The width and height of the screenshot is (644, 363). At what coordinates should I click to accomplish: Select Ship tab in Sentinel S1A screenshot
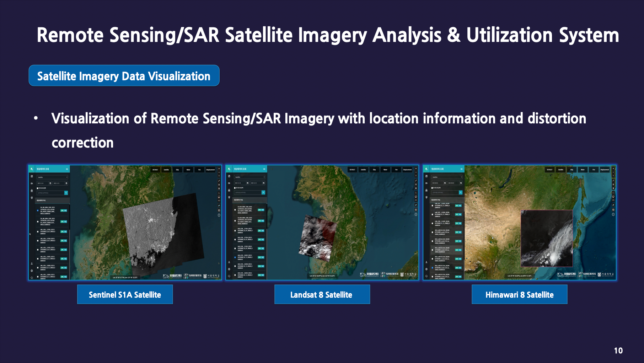(x=177, y=170)
